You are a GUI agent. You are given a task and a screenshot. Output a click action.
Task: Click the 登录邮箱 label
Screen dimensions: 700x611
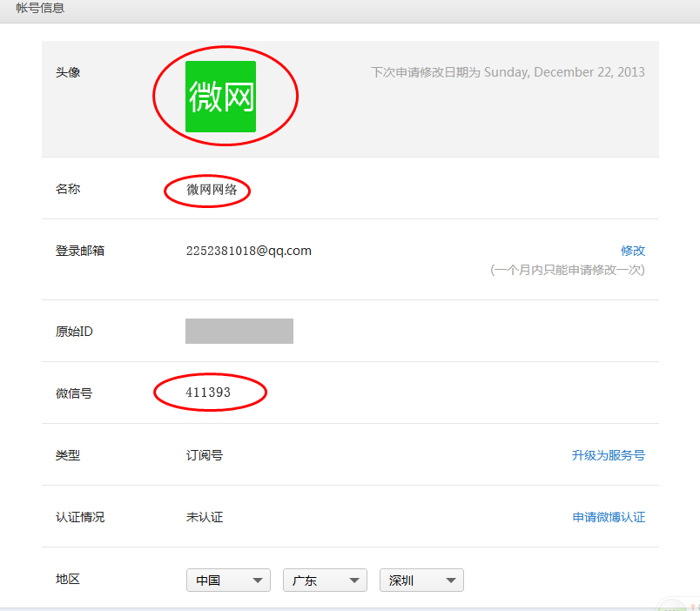point(80,251)
